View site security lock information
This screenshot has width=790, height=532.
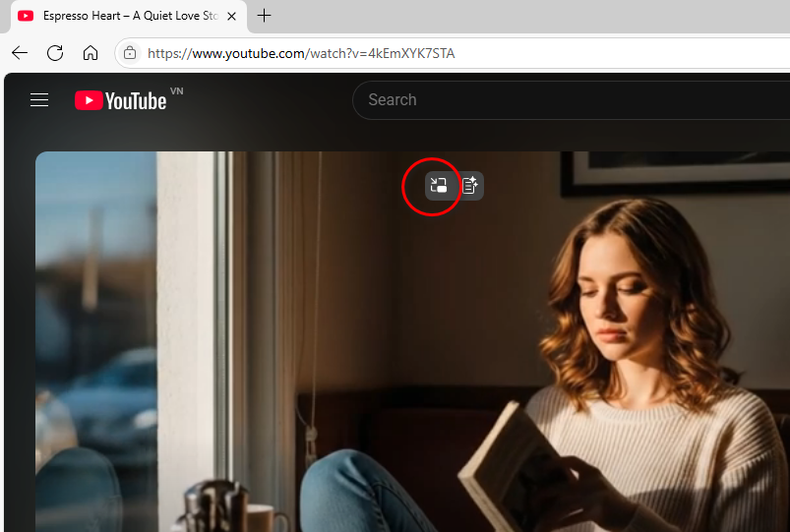tap(130, 53)
